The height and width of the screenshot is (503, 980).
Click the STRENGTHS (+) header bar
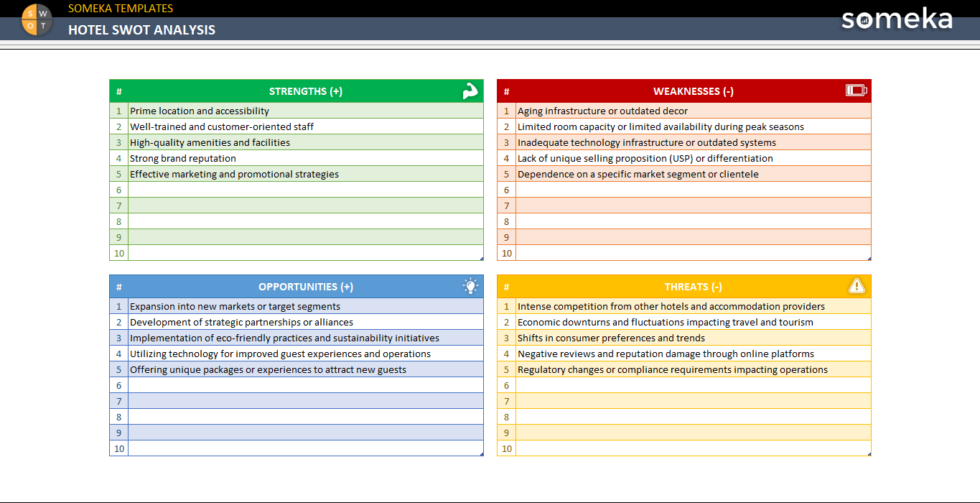click(305, 91)
